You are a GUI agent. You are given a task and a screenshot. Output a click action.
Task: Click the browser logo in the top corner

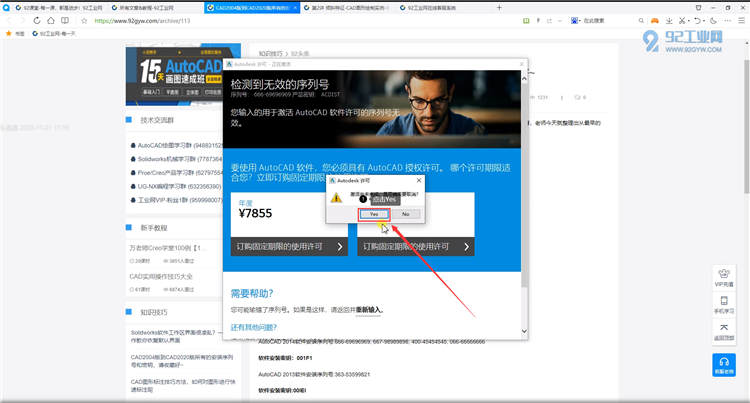[x=6, y=8]
